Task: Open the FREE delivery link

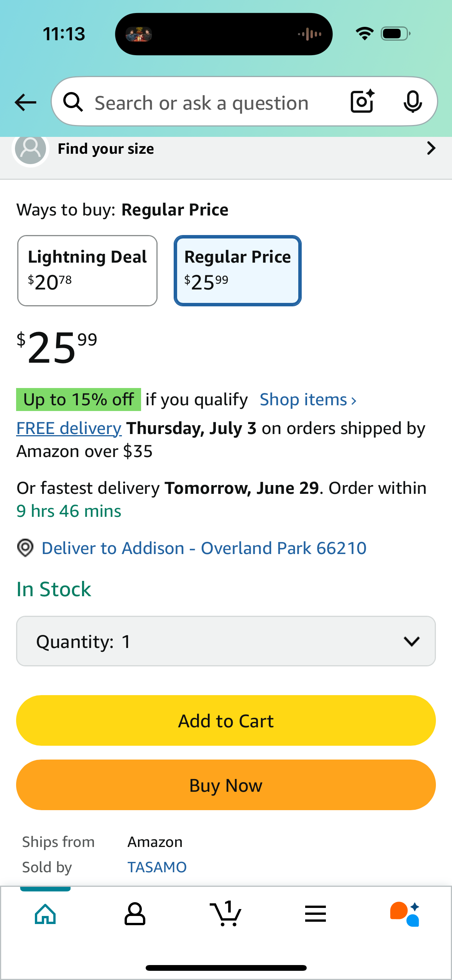Action: (69, 428)
